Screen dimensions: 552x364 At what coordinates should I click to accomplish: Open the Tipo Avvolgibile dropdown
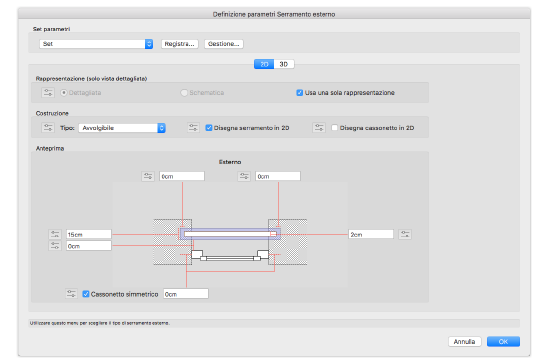(122, 128)
